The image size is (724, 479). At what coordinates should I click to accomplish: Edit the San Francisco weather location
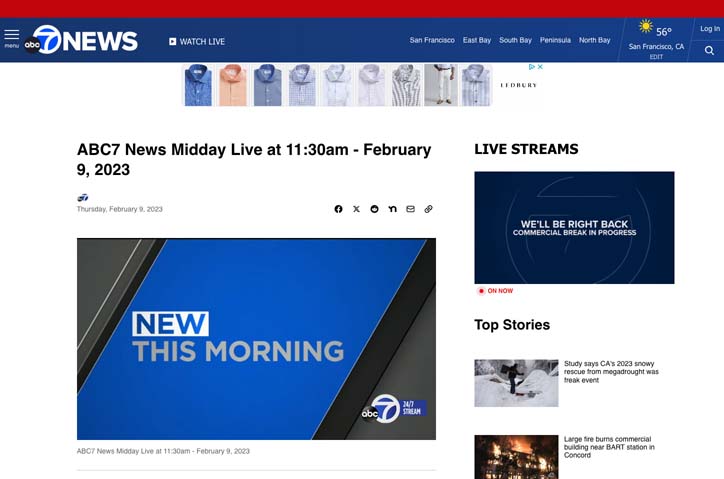[656, 57]
